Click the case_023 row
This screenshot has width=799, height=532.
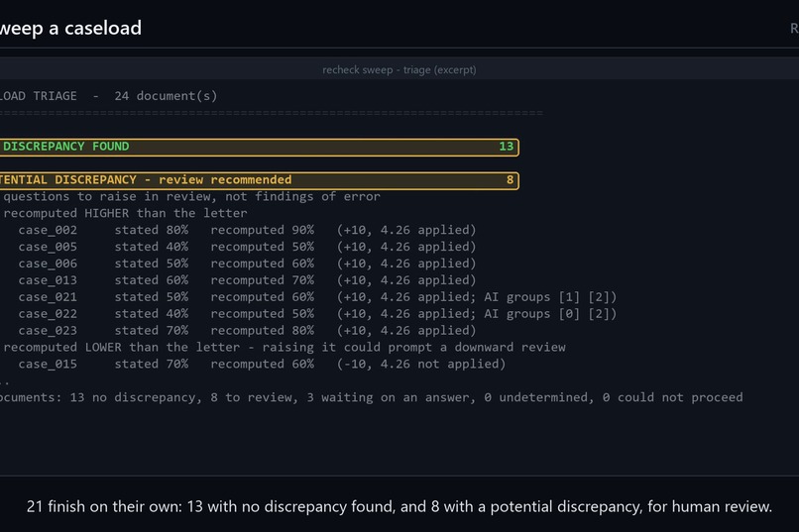click(x=247, y=331)
